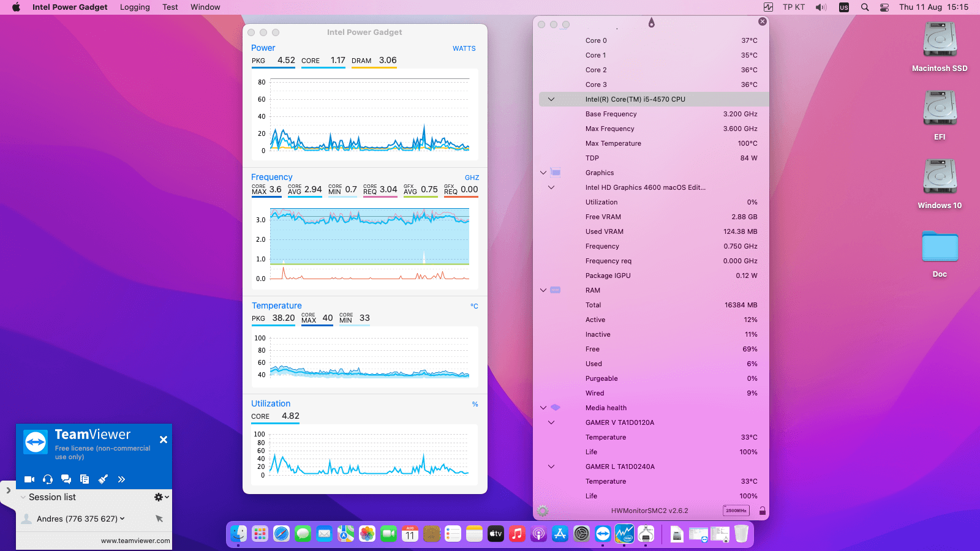Screen dimensions: 980x551
Task: Toggle the lock icon in HWMonitorSMC2
Action: point(763,511)
